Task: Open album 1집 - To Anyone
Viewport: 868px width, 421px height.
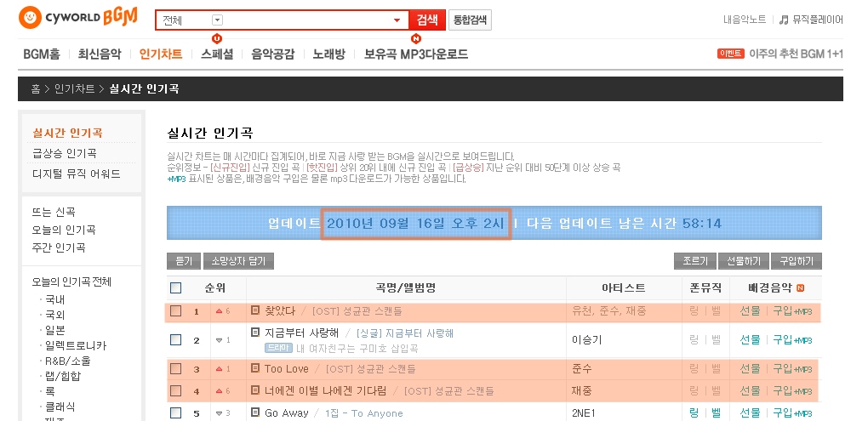Action: click(x=363, y=413)
